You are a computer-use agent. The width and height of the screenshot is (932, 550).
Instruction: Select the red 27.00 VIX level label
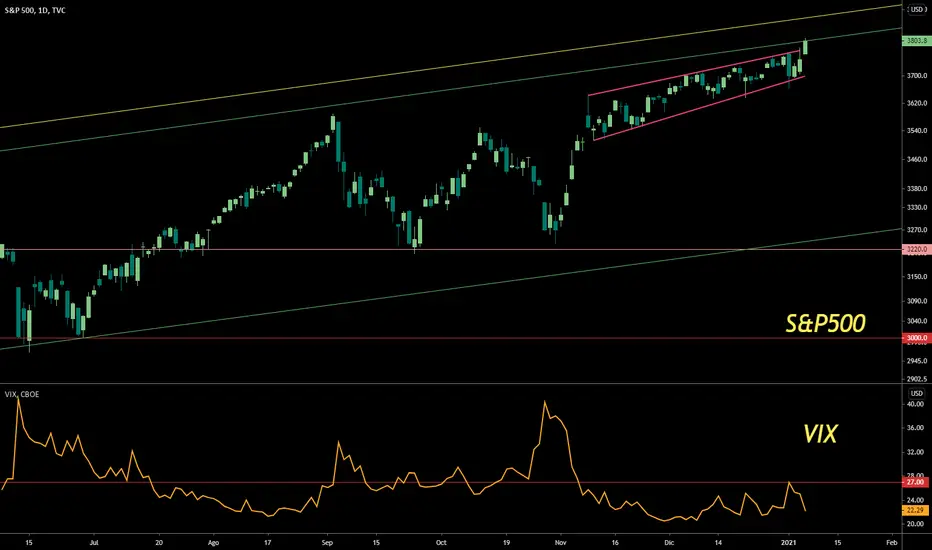coord(915,482)
